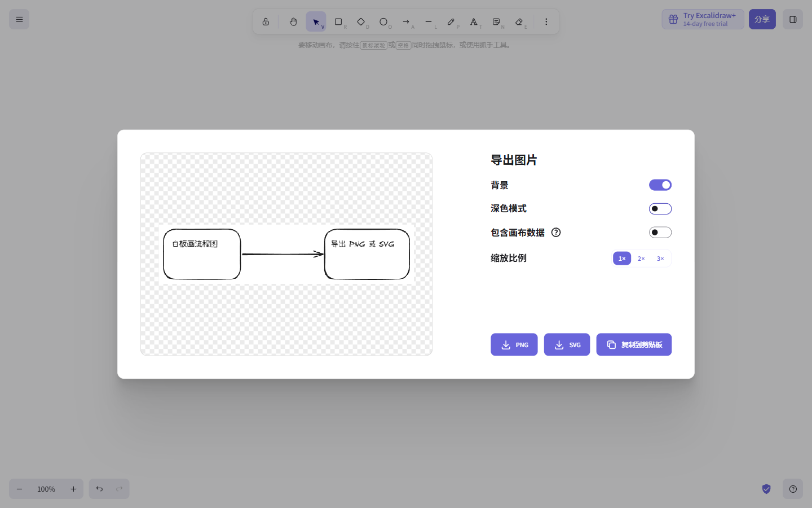812x508 pixels.
Task: Click the canvas data help icon
Action: pyautogui.click(x=556, y=233)
